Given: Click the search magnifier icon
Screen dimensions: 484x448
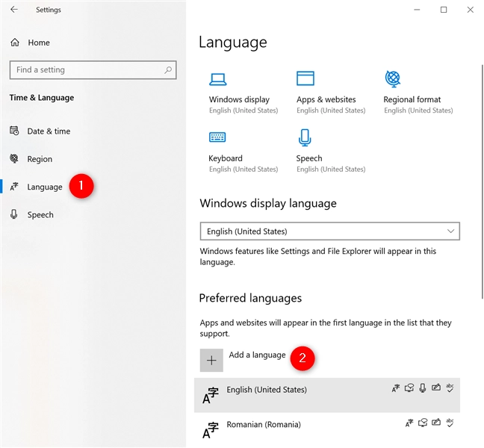Looking at the screenshot, I should (x=168, y=70).
